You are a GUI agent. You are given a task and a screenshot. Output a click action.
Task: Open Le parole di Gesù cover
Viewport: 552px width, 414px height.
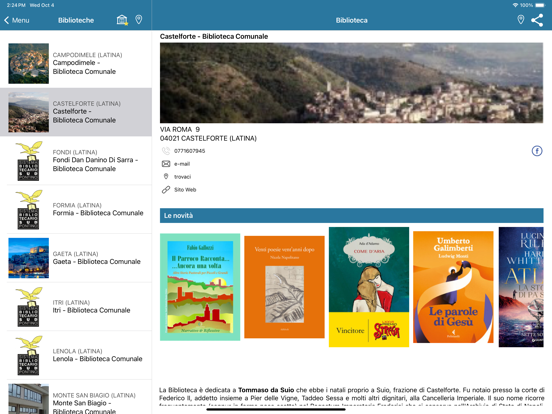[453, 287]
